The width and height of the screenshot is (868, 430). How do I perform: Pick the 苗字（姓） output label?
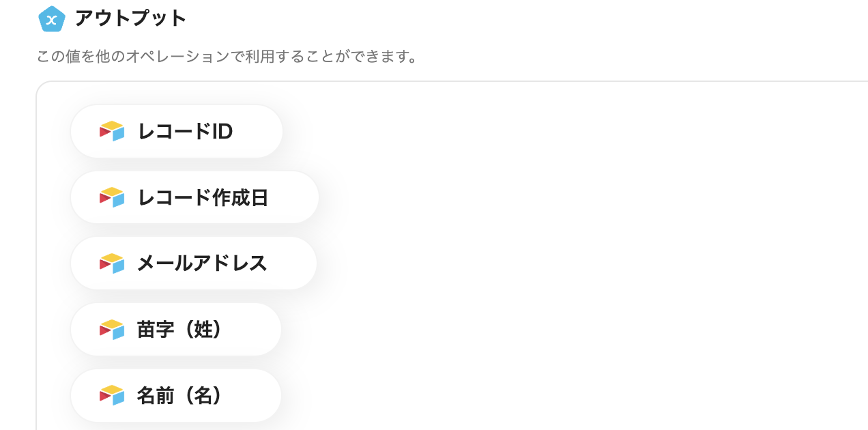point(179,330)
